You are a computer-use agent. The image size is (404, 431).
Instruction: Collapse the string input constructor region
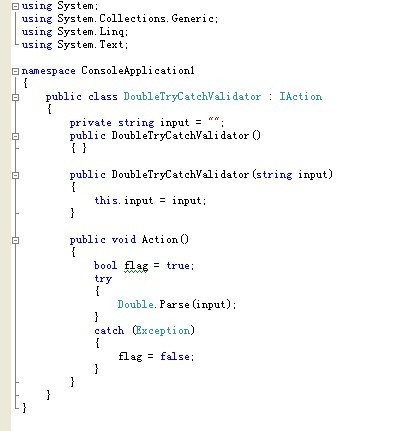15,175
